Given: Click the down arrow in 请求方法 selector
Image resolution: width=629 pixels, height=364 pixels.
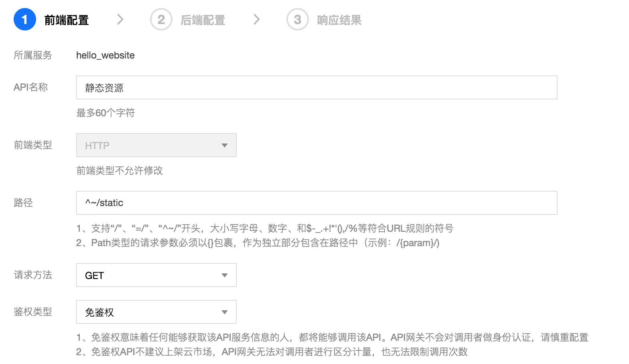Looking at the screenshot, I should point(225,275).
